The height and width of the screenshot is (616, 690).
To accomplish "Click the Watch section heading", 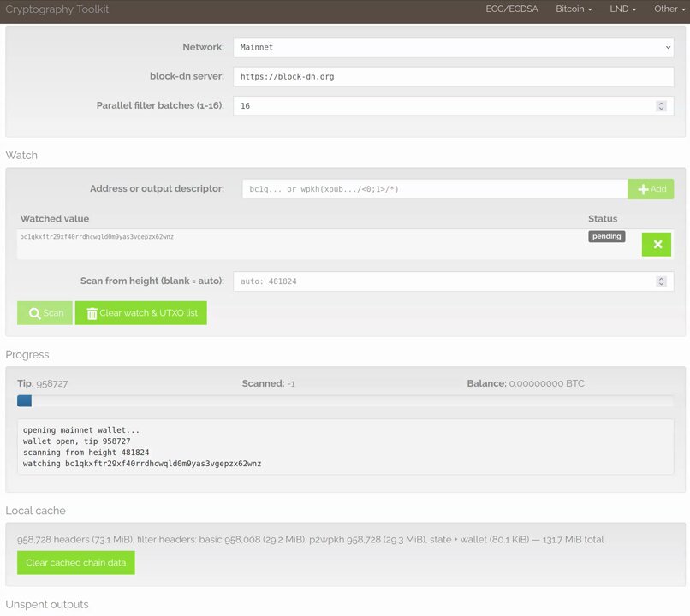I will pos(21,155).
